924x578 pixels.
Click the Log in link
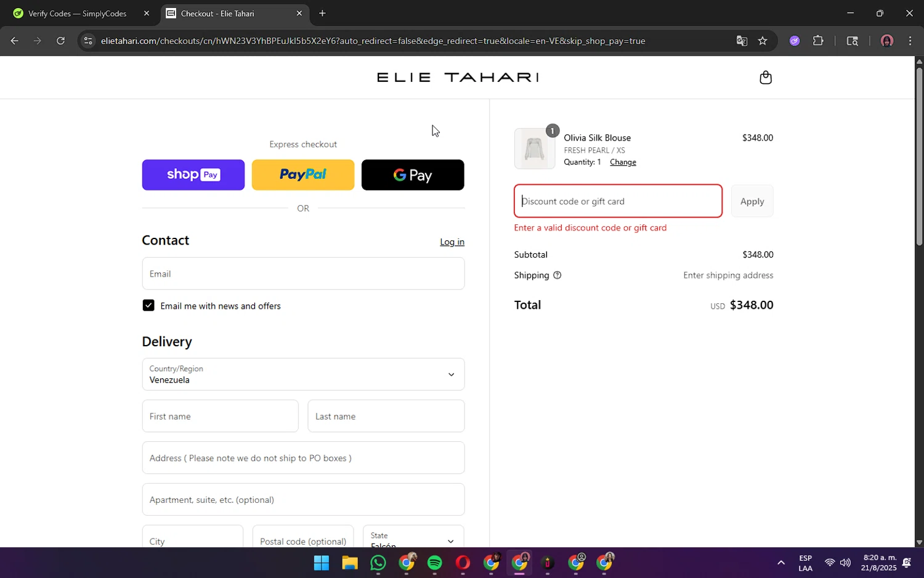pos(452,242)
